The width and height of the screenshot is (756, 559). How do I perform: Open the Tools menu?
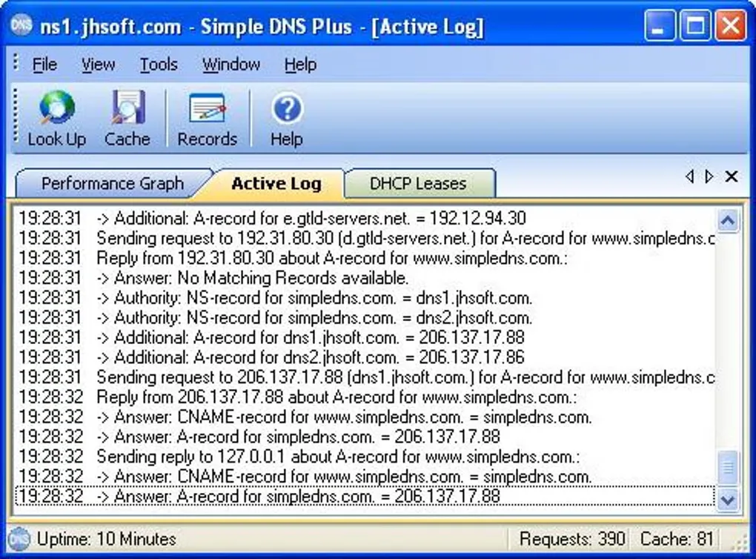click(159, 64)
